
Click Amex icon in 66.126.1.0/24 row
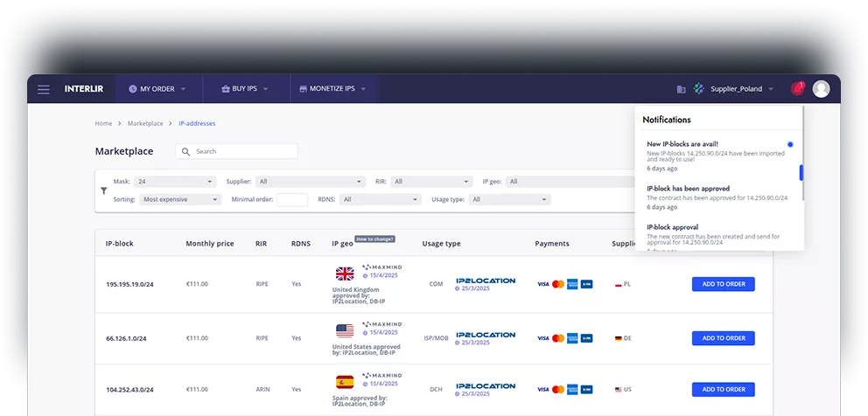pos(572,338)
